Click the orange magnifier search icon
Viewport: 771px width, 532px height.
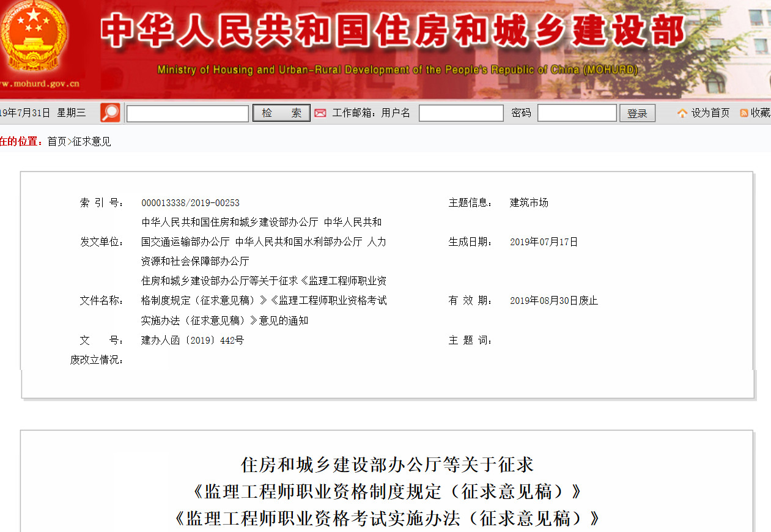point(110,113)
